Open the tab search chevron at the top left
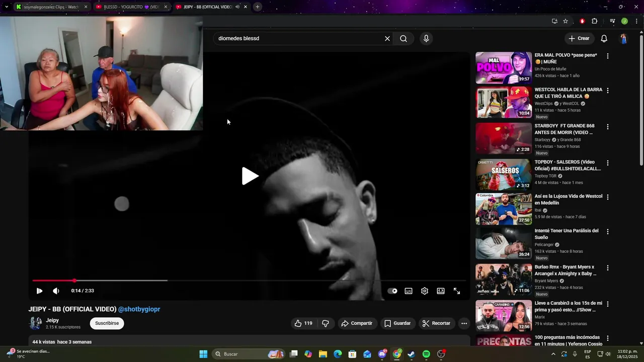644x362 pixels. click(7, 7)
